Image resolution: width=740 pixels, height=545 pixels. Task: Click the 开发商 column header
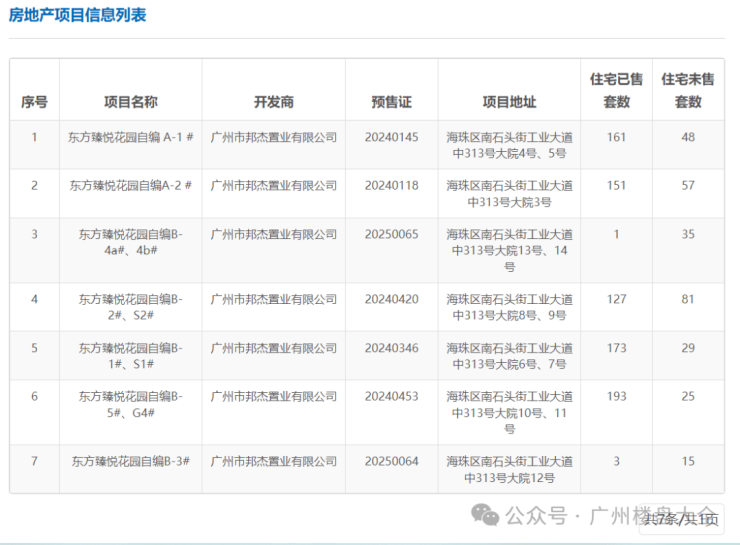point(273,102)
